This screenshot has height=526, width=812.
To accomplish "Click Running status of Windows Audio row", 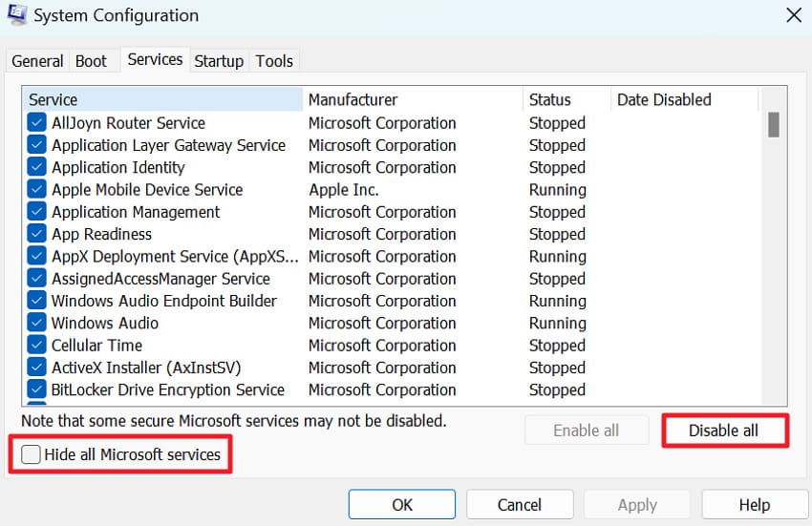I will [558, 324].
